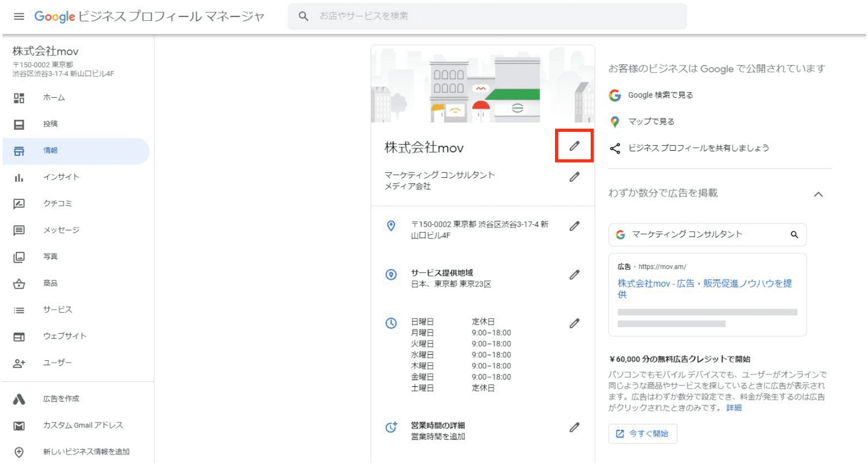
Task: Edit the サービス提供地域 pencil icon
Action: 575,275
